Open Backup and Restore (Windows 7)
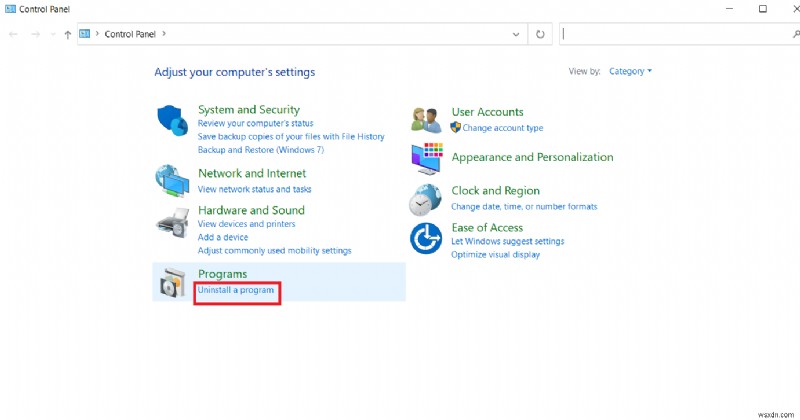Screen dimensions: 800x420 (x=261, y=150)
